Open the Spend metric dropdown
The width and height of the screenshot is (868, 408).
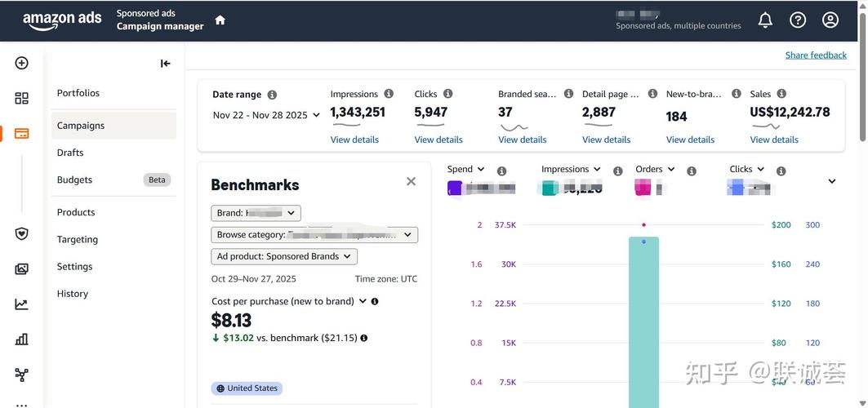click(465, 169)
